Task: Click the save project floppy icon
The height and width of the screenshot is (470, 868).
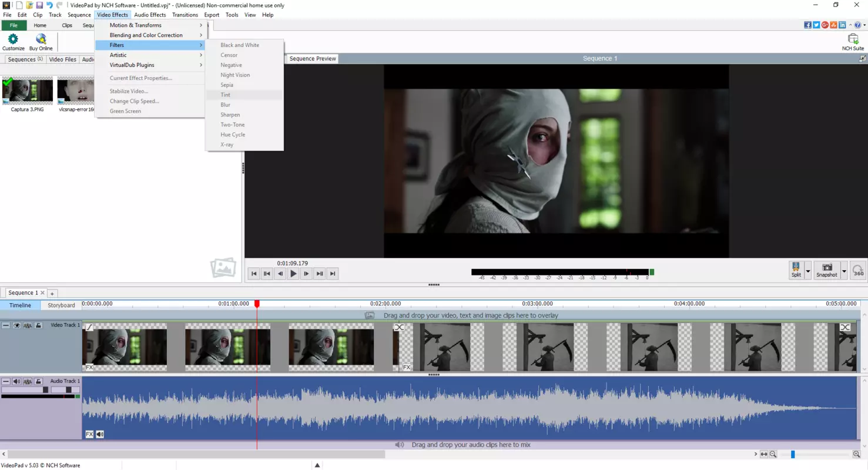Action: (39, 5)
